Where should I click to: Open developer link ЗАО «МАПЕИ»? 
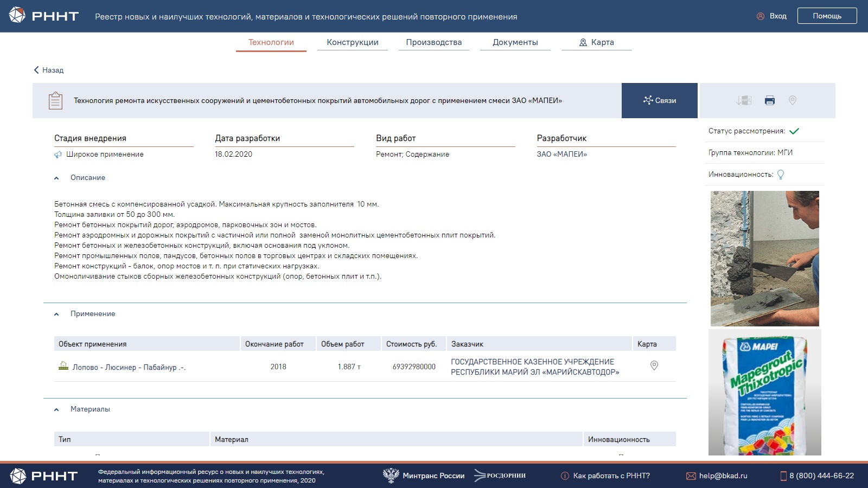tap(562, 154)
